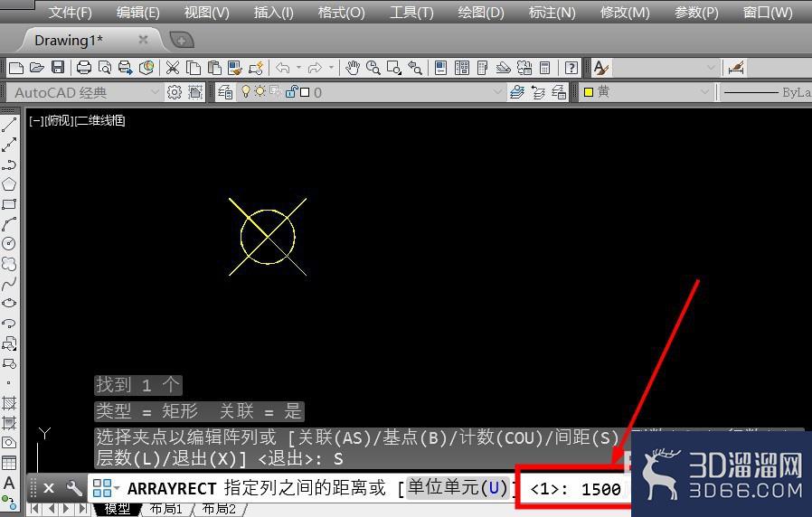
Task: Click the Paste clipboard icon
Action: 214,68
